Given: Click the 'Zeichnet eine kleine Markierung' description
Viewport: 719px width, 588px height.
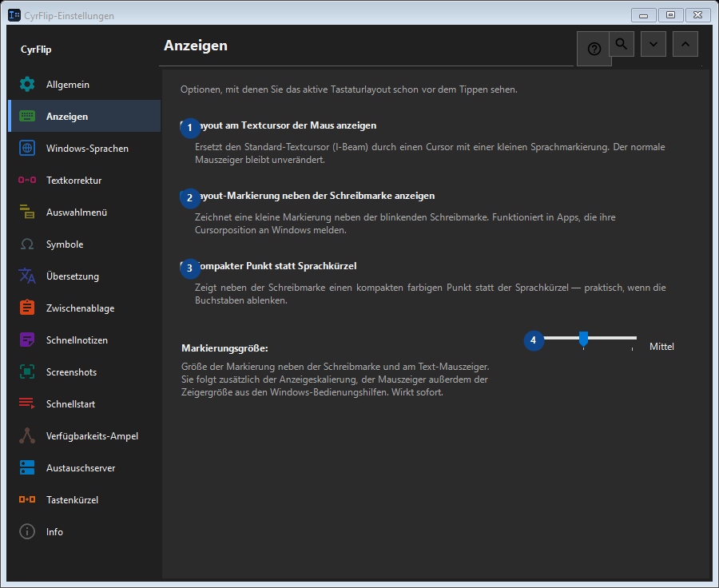Looking at the screenshot, I should [405, 224].
